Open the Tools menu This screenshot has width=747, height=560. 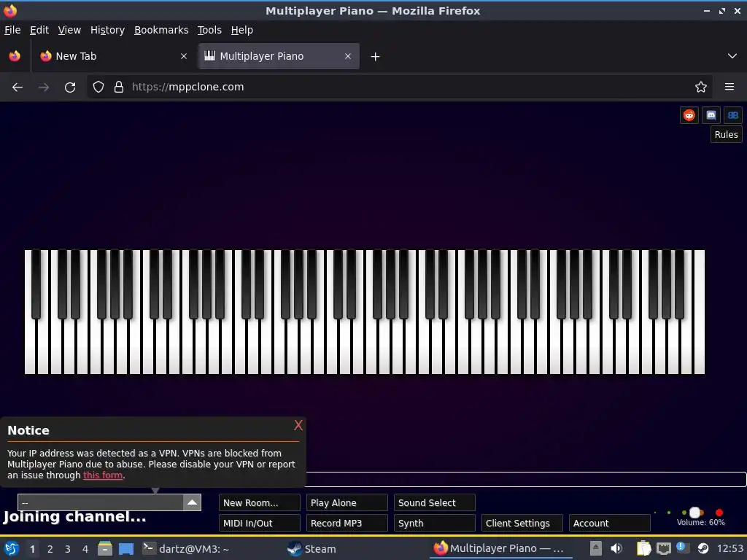coord(209,30)
